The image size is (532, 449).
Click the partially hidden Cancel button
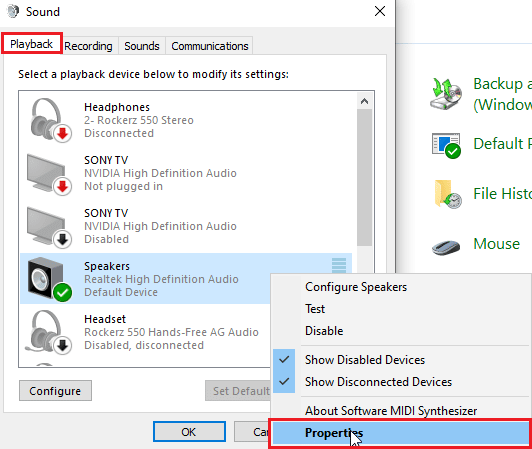pyautogui.click(x=252, y=432)
